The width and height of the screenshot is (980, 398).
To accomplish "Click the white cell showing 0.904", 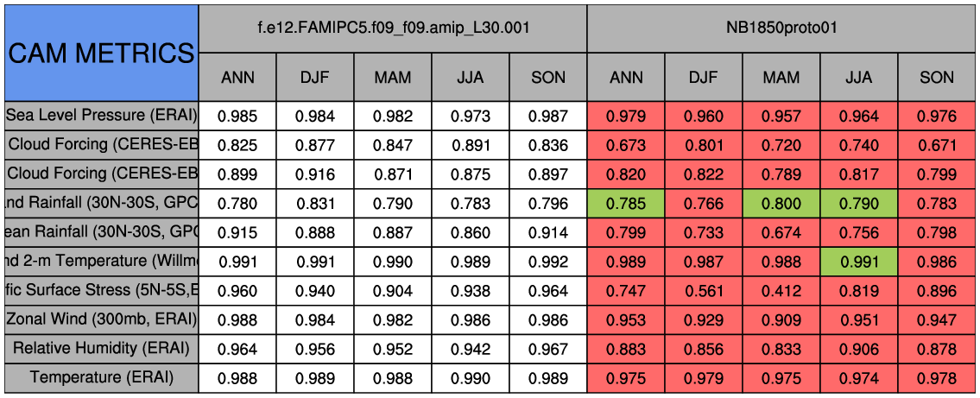I will point(393,291).
